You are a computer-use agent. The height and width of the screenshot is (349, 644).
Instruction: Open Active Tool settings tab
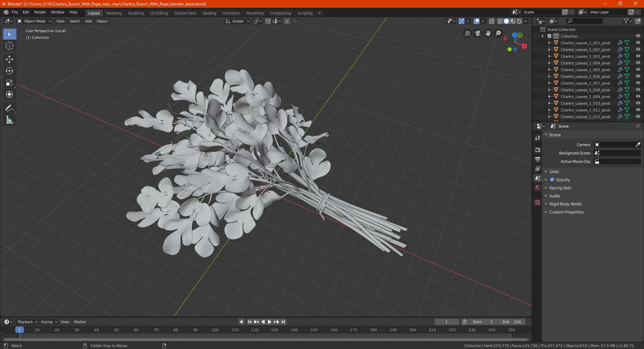click(x=538, y=138)
